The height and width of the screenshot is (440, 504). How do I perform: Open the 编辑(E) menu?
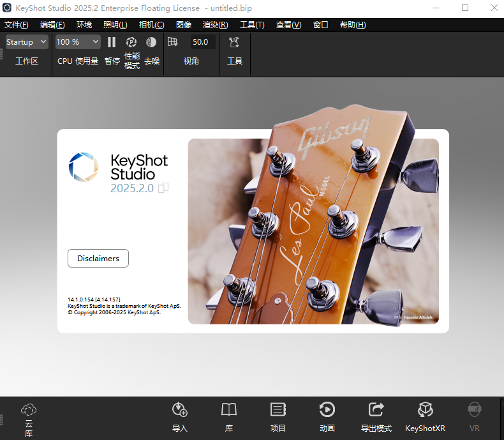tap(52, 25)
